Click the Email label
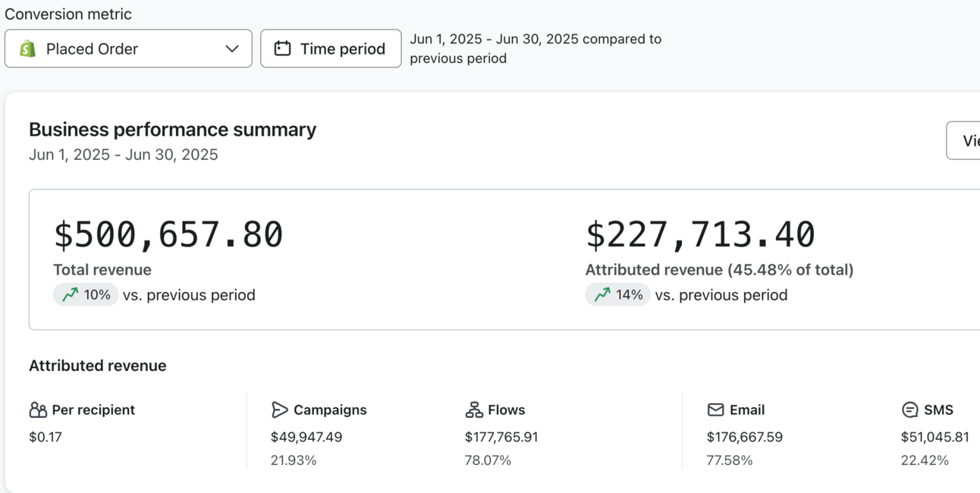Viewport: 980px width, 493px height. click(x=747, y=410)
